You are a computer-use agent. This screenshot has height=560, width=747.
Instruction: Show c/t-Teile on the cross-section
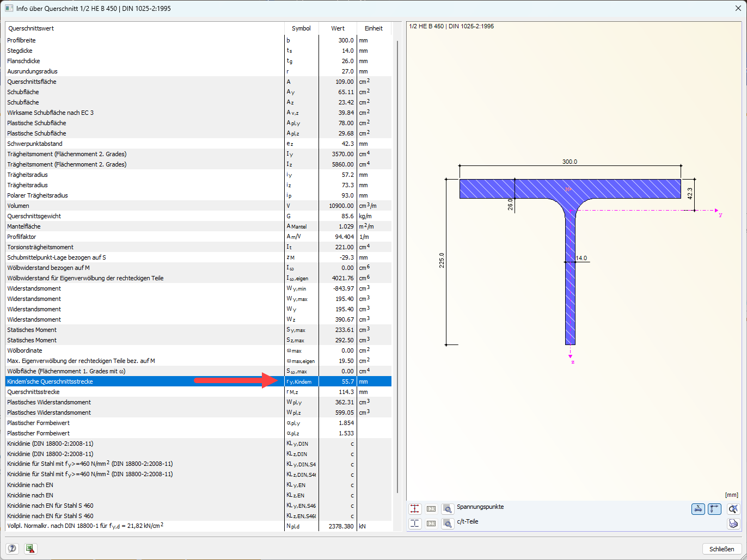pos(415,524)
